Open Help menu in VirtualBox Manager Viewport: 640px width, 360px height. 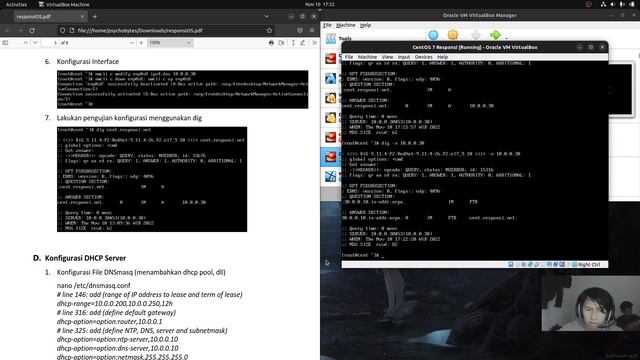point(365,25)
